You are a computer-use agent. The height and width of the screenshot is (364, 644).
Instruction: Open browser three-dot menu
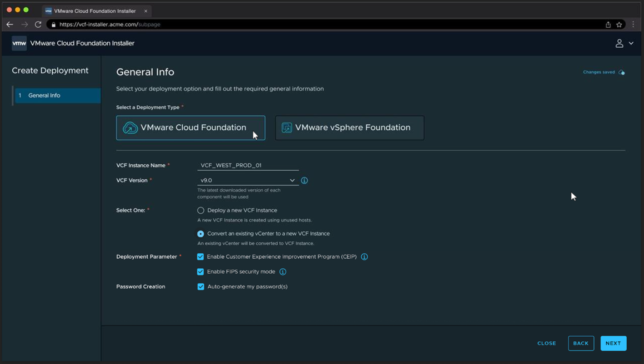633,25
